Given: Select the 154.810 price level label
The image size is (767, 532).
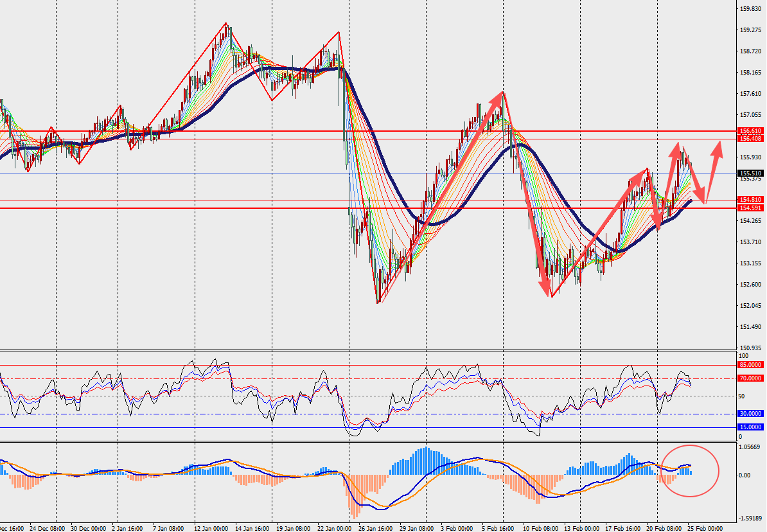Looking at the screenshot, I should point(750,200).
